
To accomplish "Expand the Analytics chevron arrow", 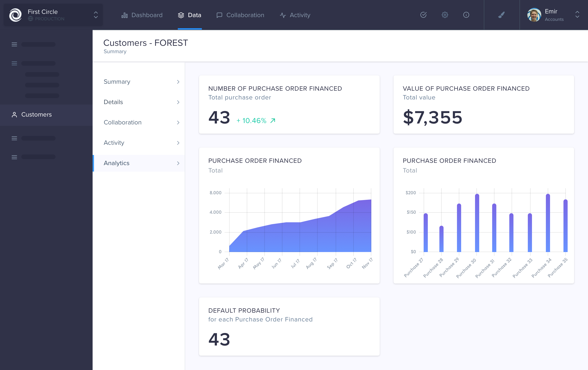I will 178,163.
